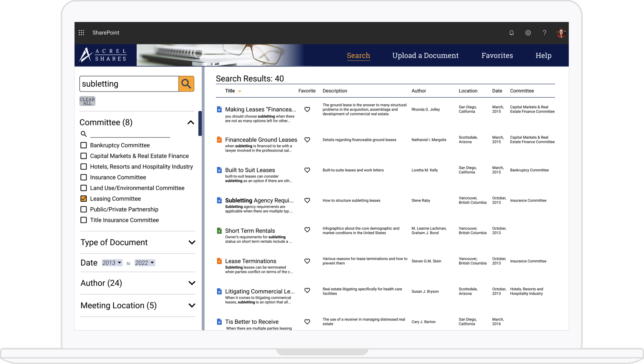The height and width of the screenshot is (364, 644).
Task: Click the Committee filter search magnifier
Action: (83, 134)
